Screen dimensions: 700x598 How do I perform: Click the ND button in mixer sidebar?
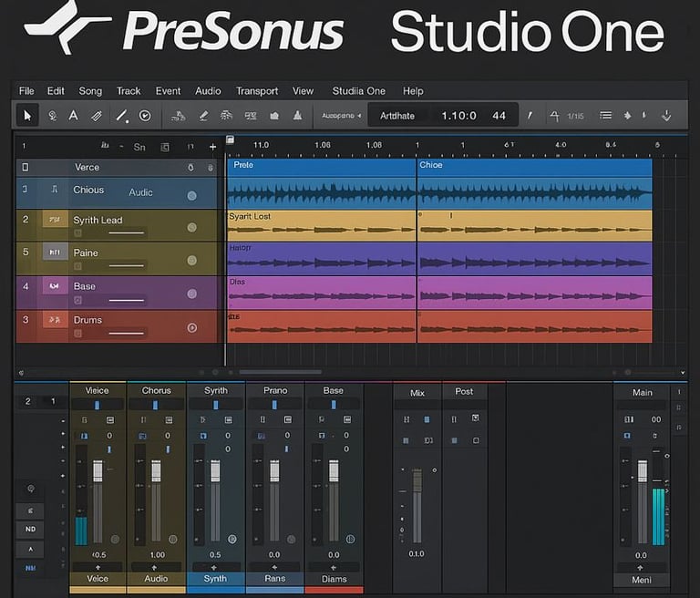pos(30,530)
